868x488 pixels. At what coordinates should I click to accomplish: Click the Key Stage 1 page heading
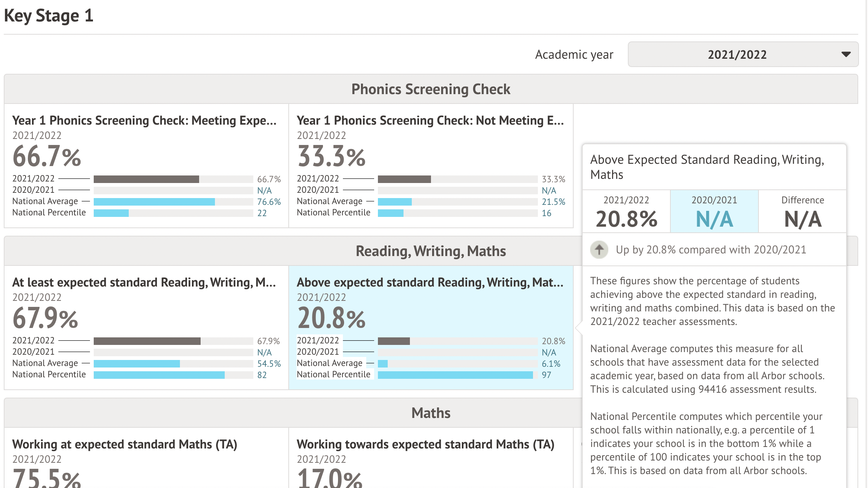pyautogui.click(x=49, y=16)
